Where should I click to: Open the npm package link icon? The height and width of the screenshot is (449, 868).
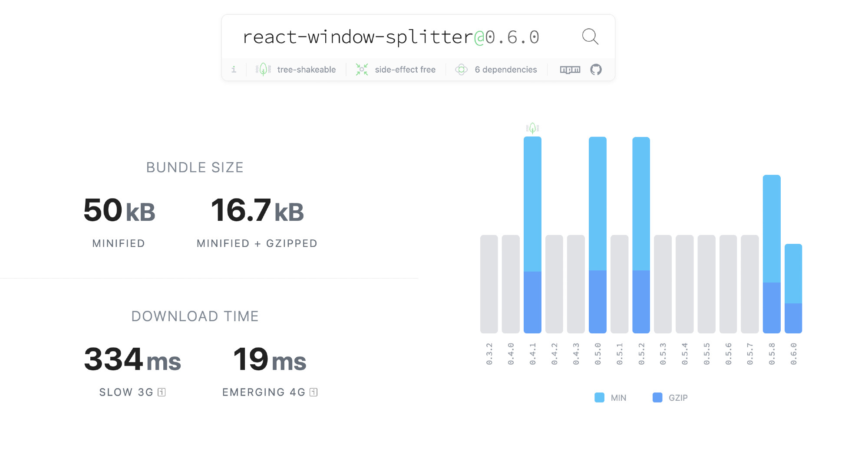point(570,70)
